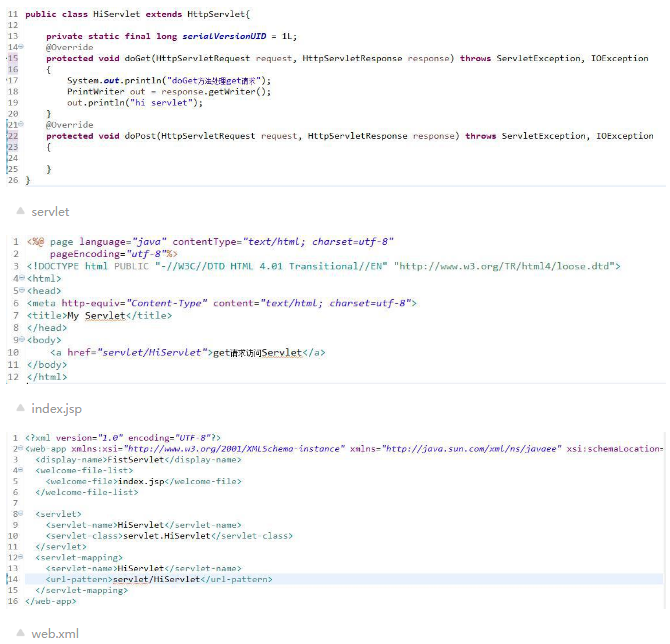670x644 pixels.
Task: Fold the <html> tag in index.jsp
Action: (x=20, y=279)
